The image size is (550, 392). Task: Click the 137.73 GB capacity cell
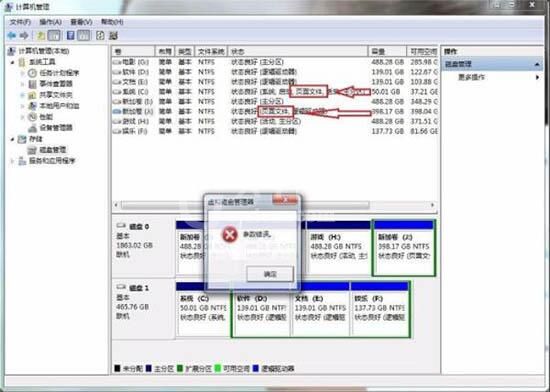(x=387, y=131)
